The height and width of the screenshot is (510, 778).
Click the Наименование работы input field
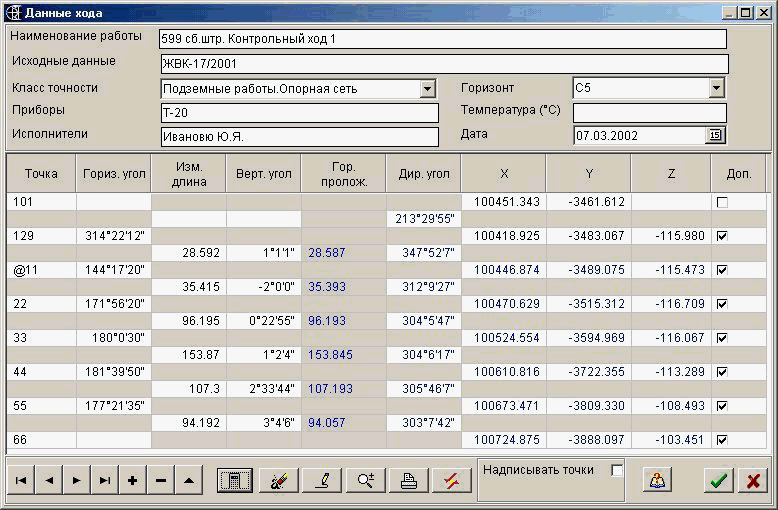coord(443,39)
